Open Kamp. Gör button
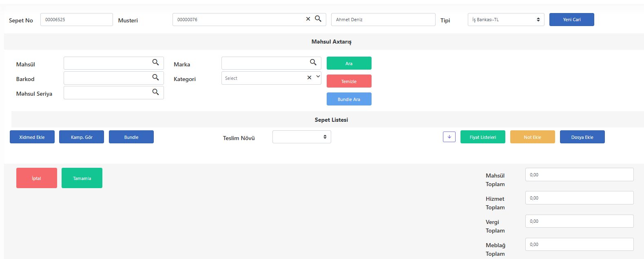The image size is (644, 259). [82, 137]
